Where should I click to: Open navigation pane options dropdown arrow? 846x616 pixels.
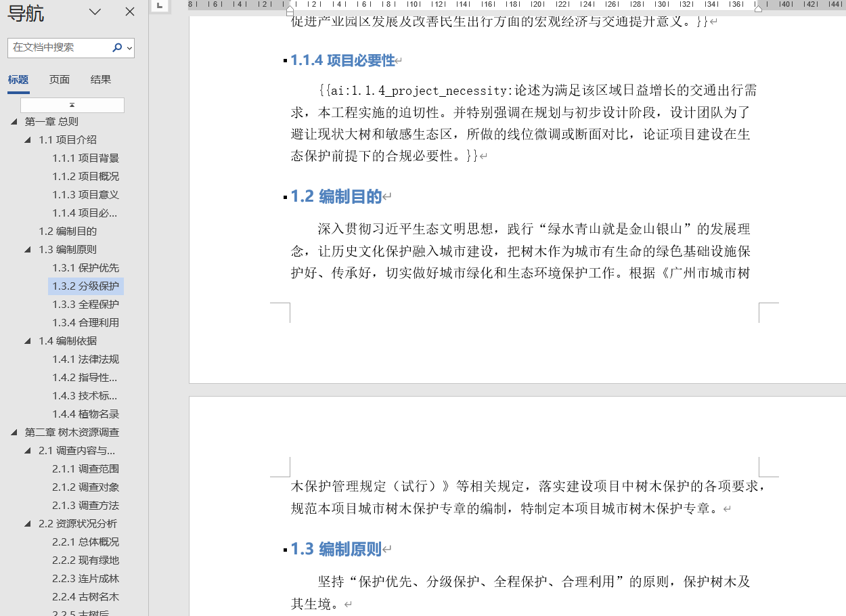pyautogui.click(x=95, y=12)
